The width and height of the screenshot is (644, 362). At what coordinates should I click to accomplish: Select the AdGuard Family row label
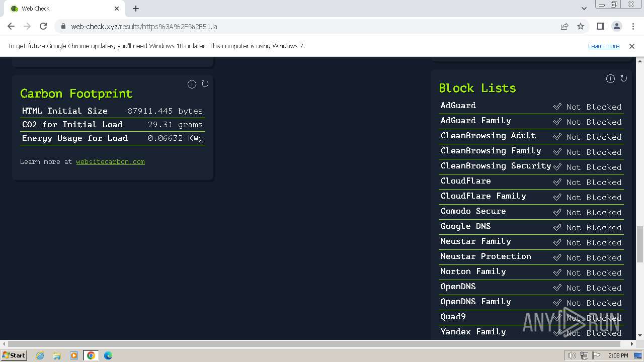pyautogui.click(x=475, y=121)
